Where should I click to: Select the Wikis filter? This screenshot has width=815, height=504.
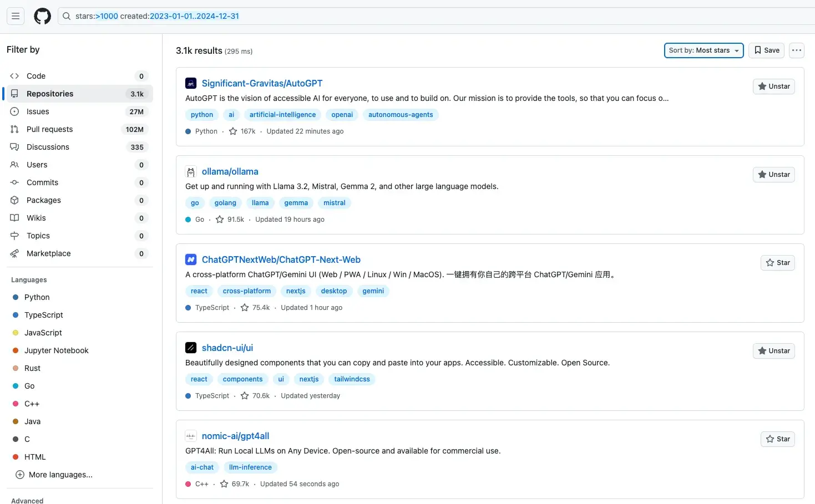[x=79, y=218]
